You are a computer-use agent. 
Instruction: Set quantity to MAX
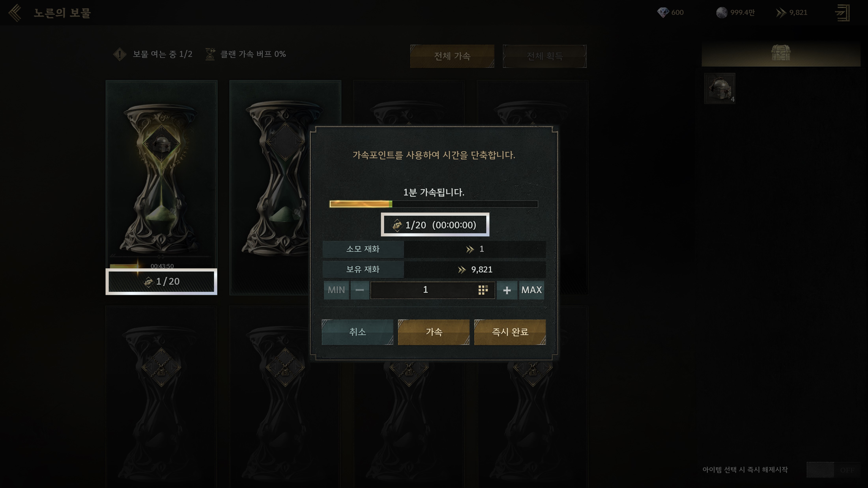[x=531, y=290]
